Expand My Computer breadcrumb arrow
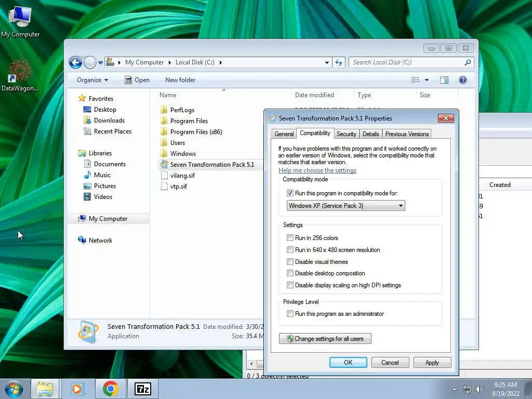The height and width of the screenshot is (399, 532). pos(170,62)
